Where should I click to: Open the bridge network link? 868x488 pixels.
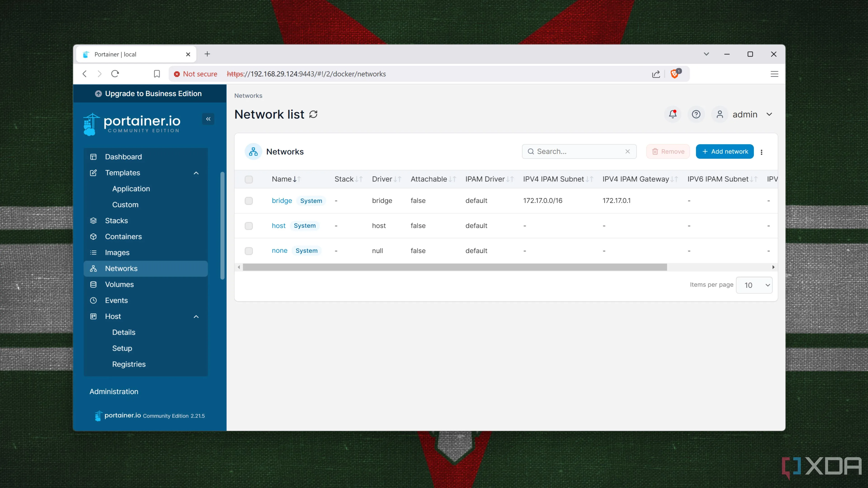[x=282, y=201]
